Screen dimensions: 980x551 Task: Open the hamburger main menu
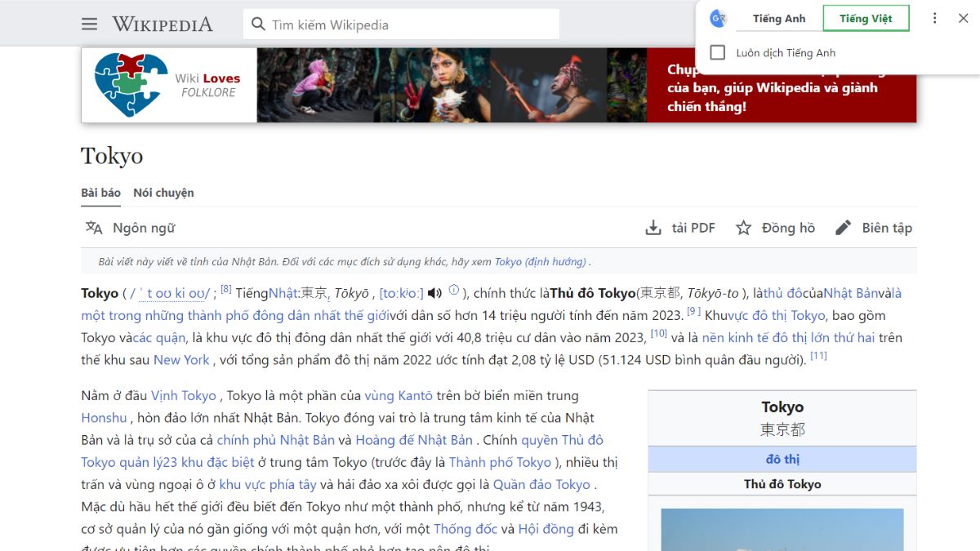[x=89, y=24]
